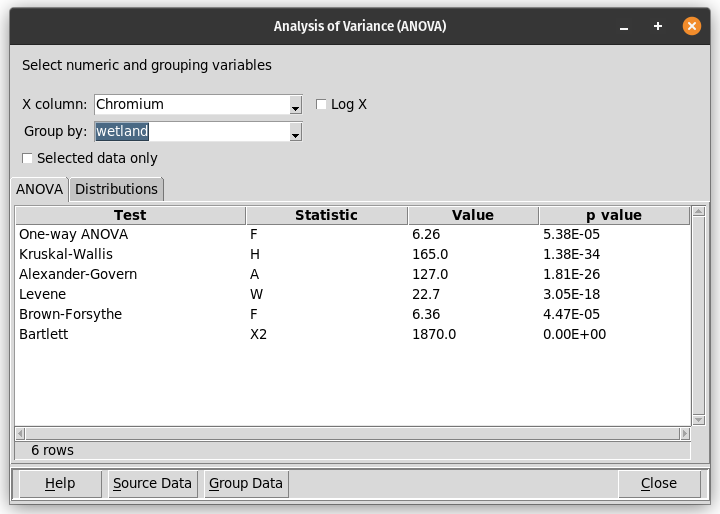Click the vertical scrollbar down arrow

(698, 420)
